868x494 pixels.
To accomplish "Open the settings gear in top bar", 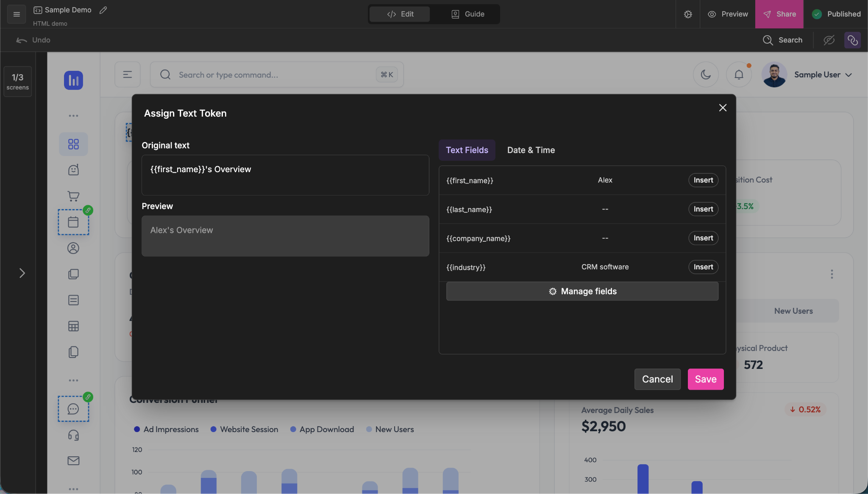I will tap(688, 14).
